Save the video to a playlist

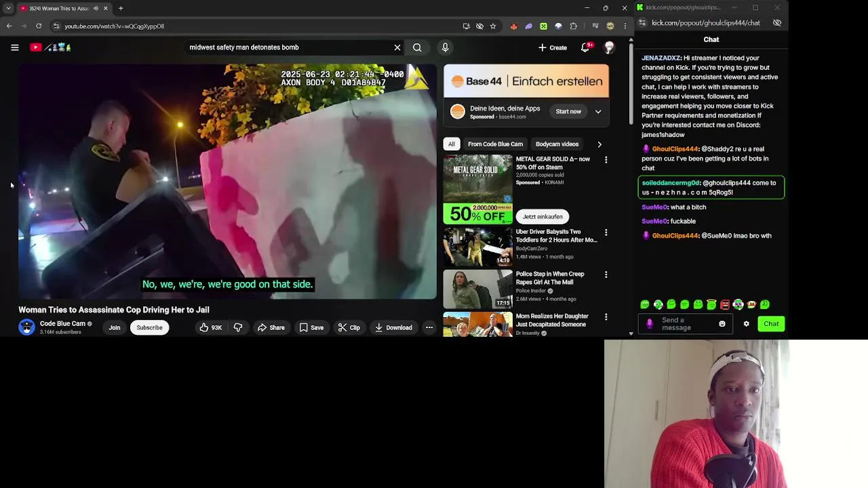pos(311,327)
